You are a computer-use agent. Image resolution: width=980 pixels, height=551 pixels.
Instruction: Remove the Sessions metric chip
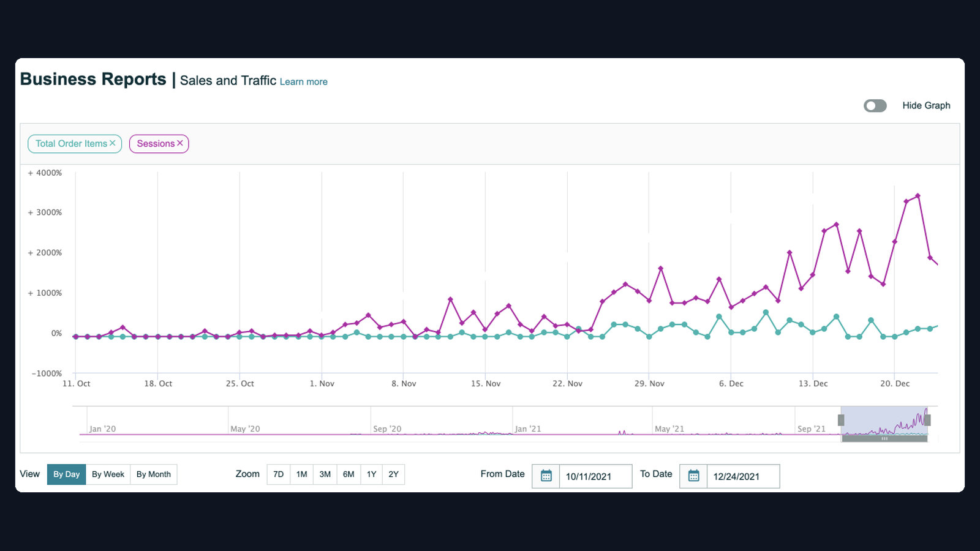click(180, 143)
